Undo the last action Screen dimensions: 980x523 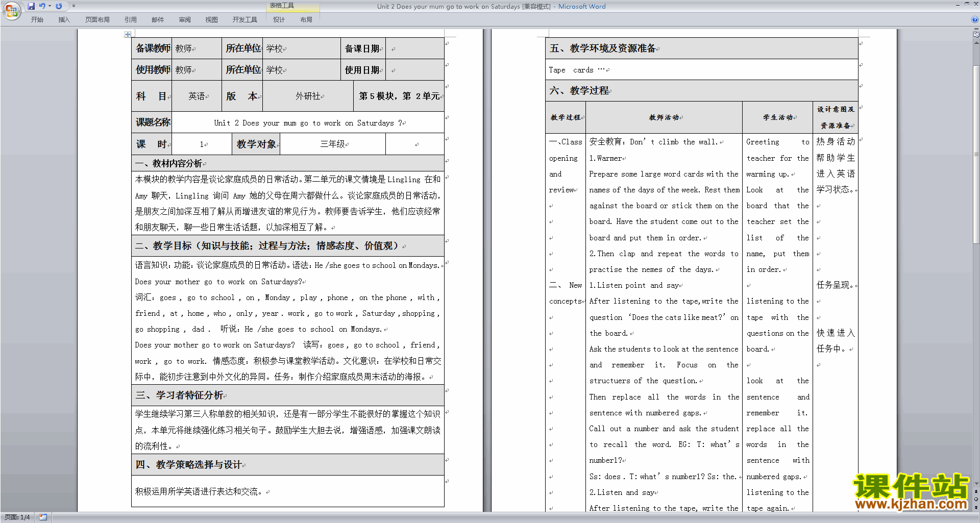click(x=42, y=6)
